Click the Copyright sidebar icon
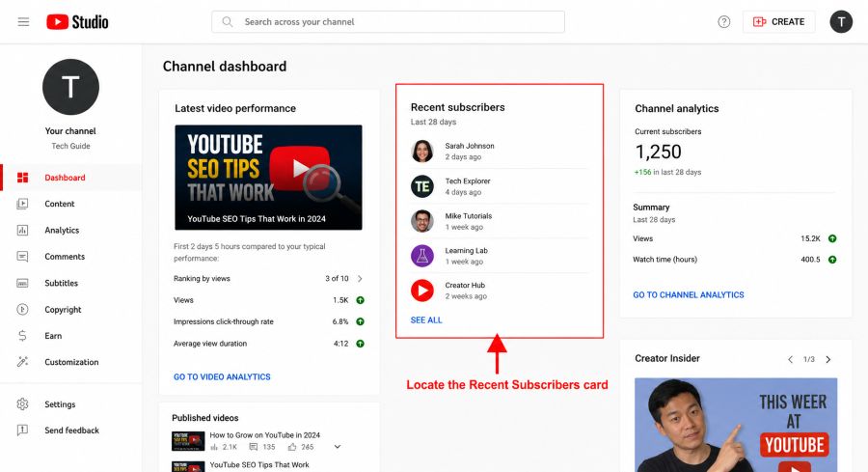 [x=23, y=309]
